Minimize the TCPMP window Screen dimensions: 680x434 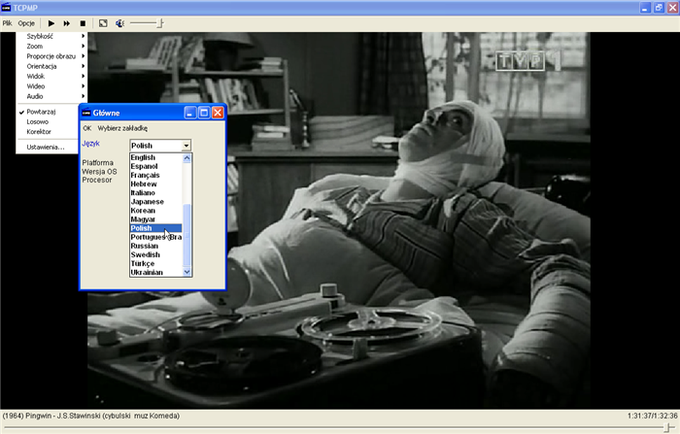tap(645, 7)
